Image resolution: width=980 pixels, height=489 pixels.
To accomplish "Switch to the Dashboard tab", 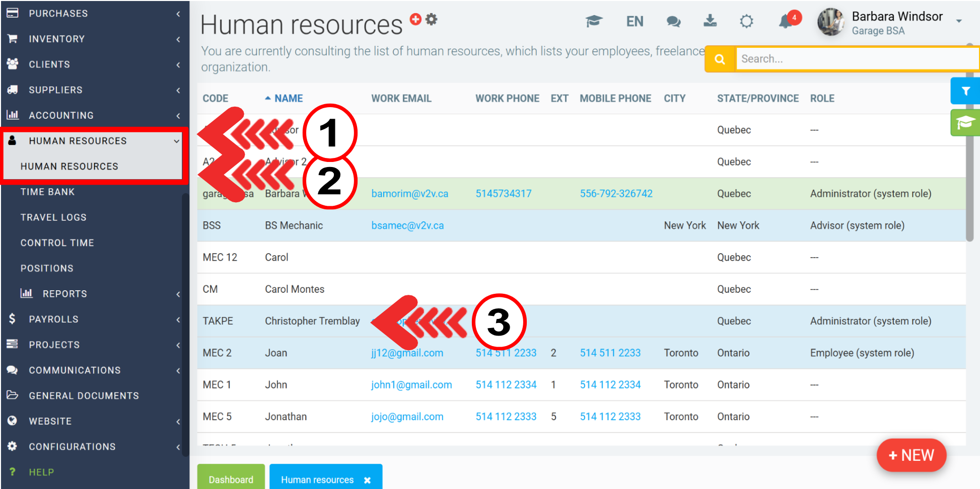I will coord(231,479).
